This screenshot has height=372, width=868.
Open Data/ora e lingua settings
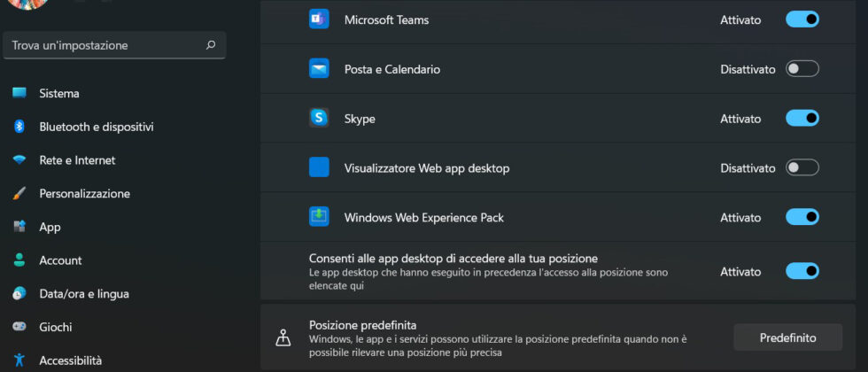point(83,293)
